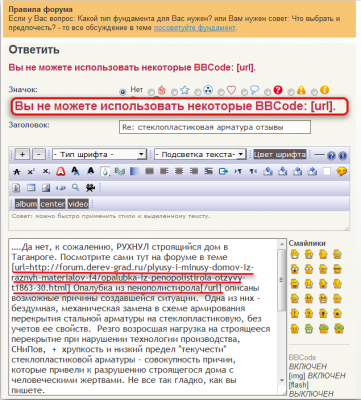Apply subscript x₂ formatting
The height and width of the screenshot is (400, 361).
46,172
